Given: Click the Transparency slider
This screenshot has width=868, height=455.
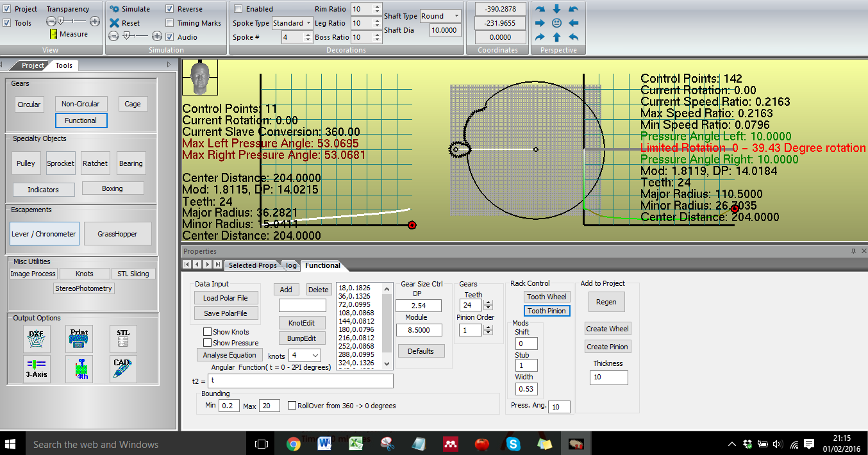Looking at the screenshot, I should [72, 21].
